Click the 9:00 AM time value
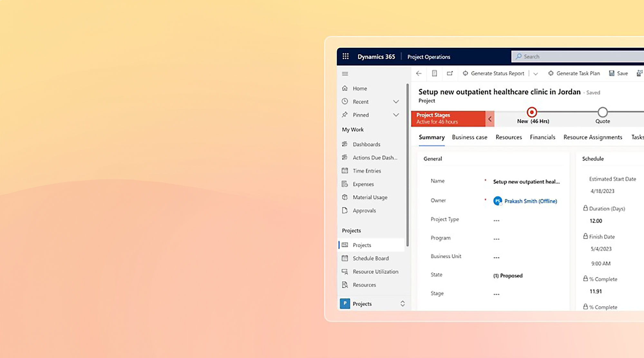This screenshot has height=358, width=644. [x=601, y=263]
